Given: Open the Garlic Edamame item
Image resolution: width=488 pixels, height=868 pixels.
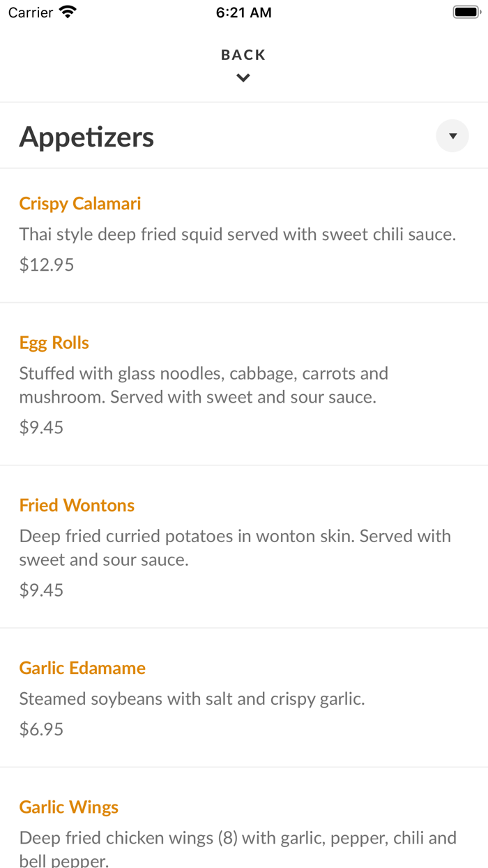Looking at the screenshot, I should click(82, 668).
